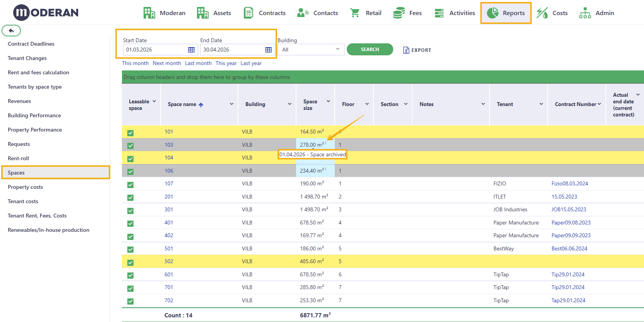Click the green SEARCH button
The width and height of the screenshot is (644, 322).
pos(370,50)
